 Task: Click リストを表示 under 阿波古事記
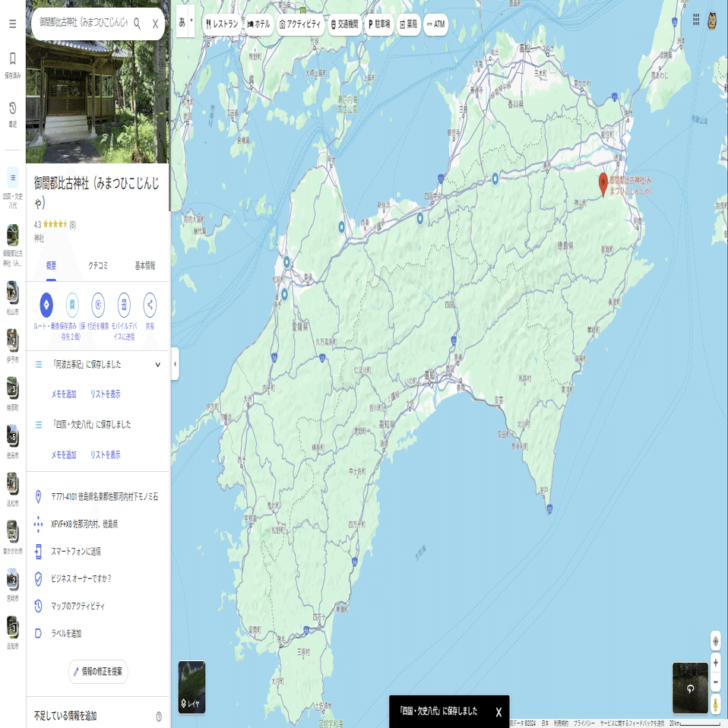coord(106,394)
